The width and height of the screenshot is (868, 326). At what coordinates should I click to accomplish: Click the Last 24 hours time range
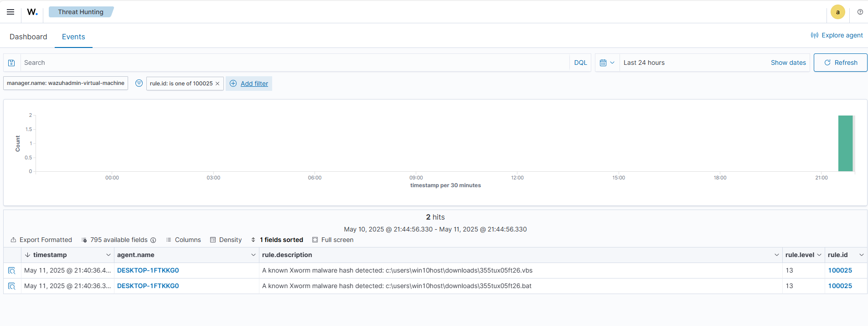[644, 63]
